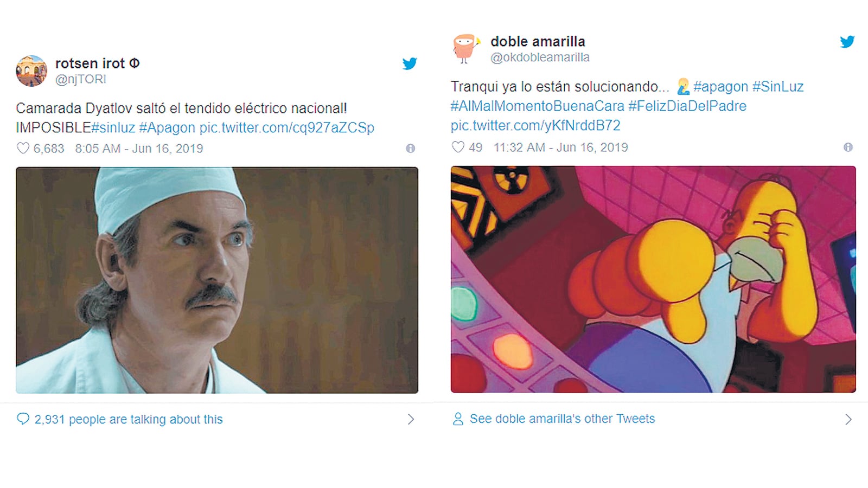
Task: Click the Twitter bird icon on doble amarilla's tweet
Action: click(847, 42)
